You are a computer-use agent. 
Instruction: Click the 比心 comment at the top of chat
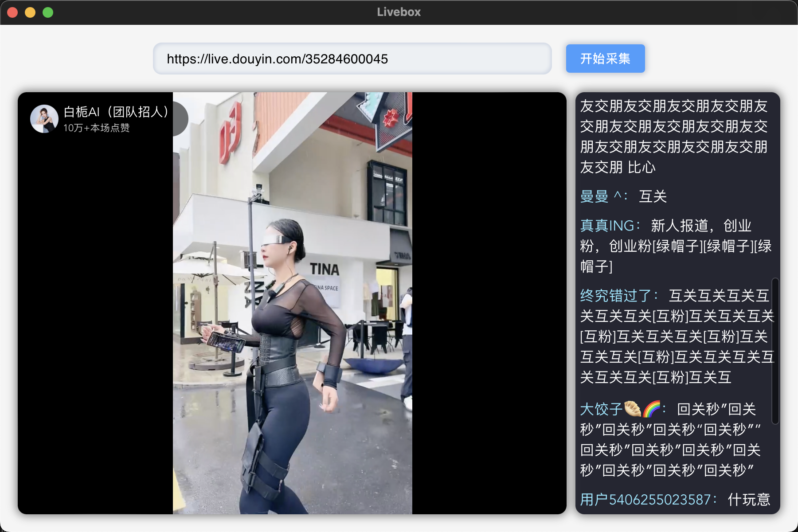642,168
